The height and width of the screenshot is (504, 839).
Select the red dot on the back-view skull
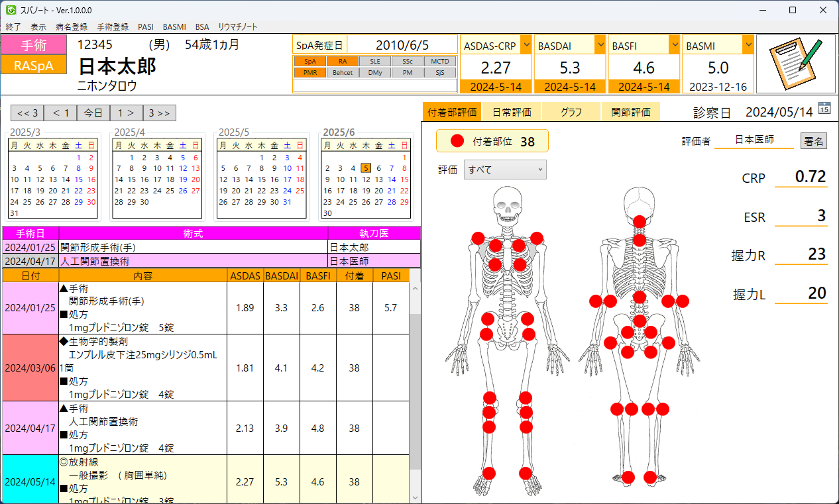(640, 222)
